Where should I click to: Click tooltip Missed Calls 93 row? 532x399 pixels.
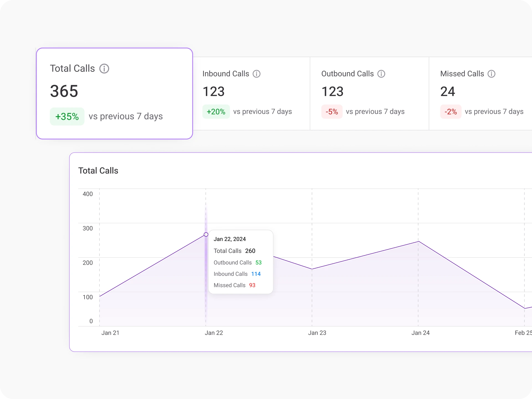coord(234,285)
